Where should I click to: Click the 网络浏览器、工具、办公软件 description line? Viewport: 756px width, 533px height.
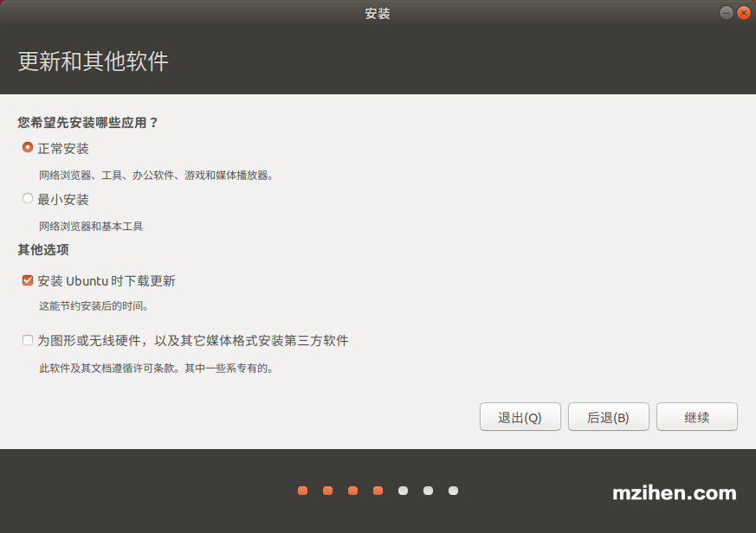coord(157,176)
